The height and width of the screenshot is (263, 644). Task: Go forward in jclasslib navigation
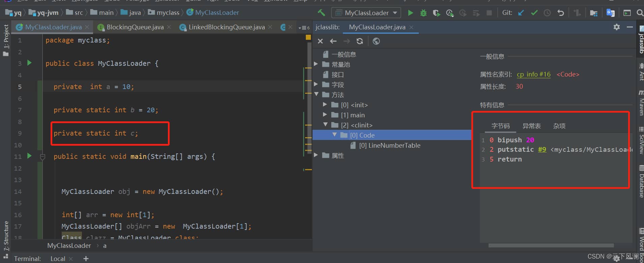346,41
